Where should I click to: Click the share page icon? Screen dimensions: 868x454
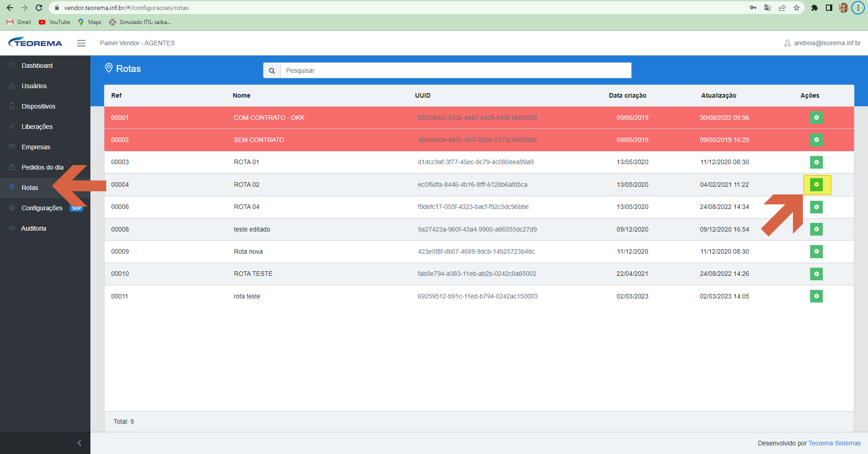782,8
